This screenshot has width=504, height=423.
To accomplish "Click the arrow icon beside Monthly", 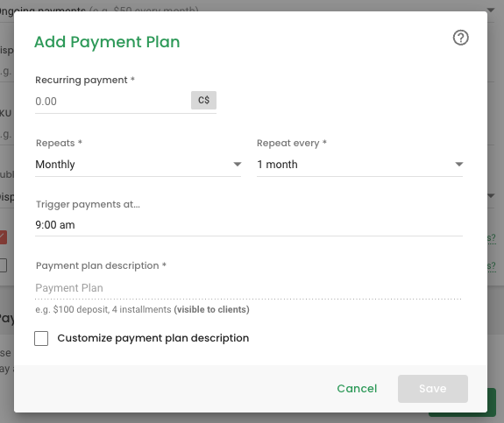I will pos(238,165).
